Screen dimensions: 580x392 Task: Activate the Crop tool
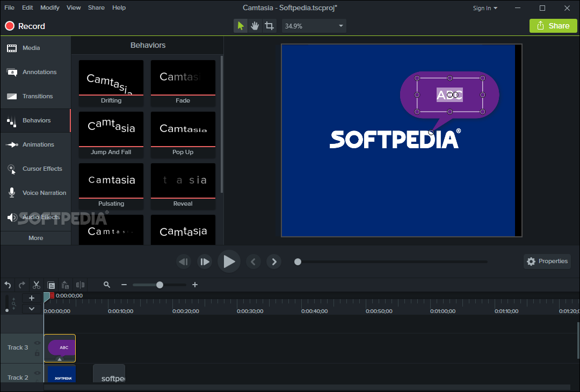(x=269, y=26)
